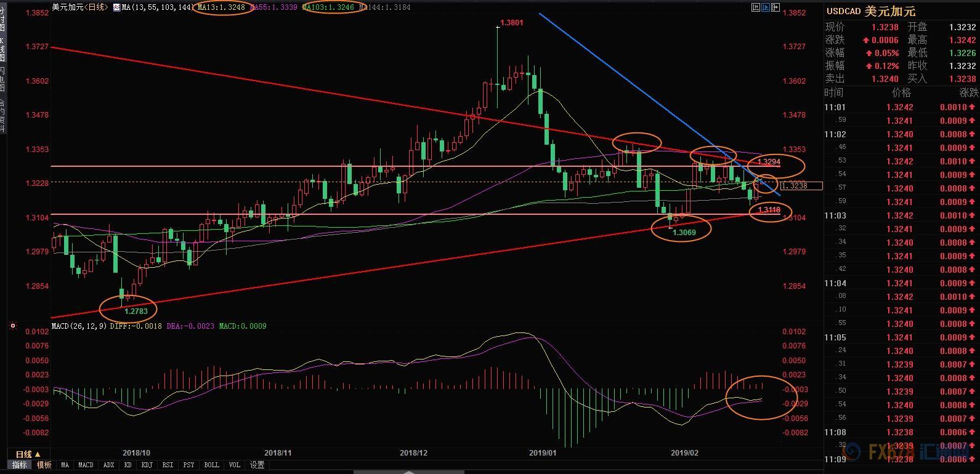
Task: Open 设置 in the indicator bar
Action: [x=257, y=465]
